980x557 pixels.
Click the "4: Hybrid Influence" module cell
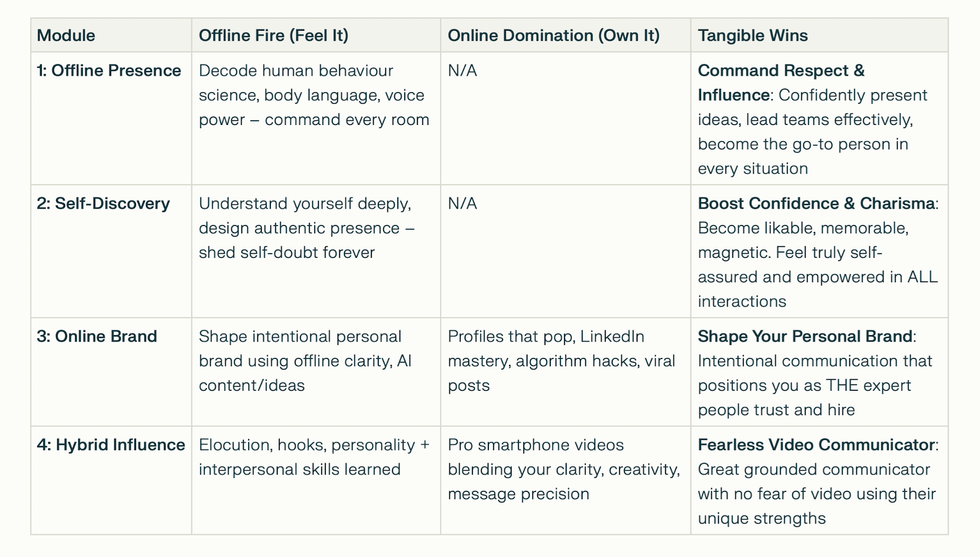[x=111, y=445]
